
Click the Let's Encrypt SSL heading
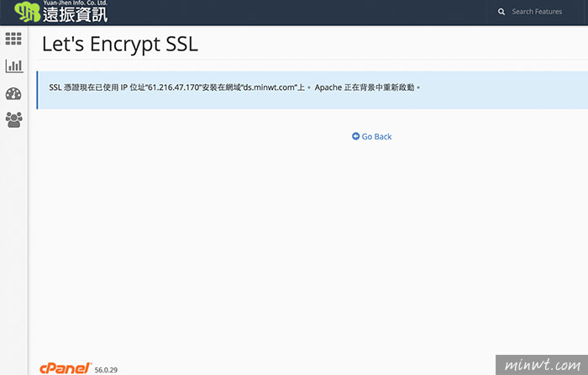tap(120, 45)
